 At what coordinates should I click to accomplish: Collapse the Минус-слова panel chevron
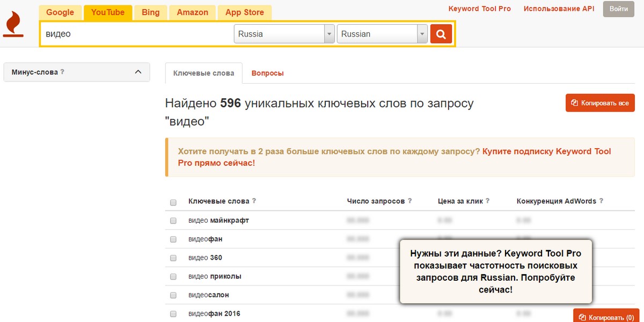point(138,72)
